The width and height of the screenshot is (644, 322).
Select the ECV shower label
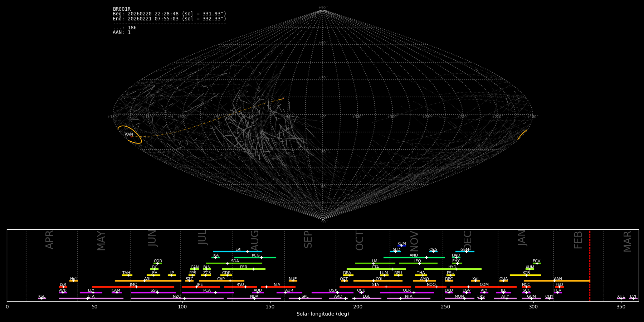pos(537,261)
